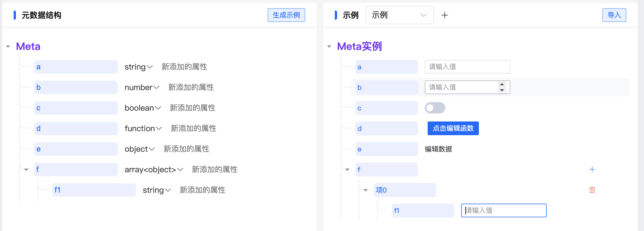The width and height of the screenshot is (644, 231).
Task: Click 点击编辑函数 button for property d
Action: click(453, 128)
